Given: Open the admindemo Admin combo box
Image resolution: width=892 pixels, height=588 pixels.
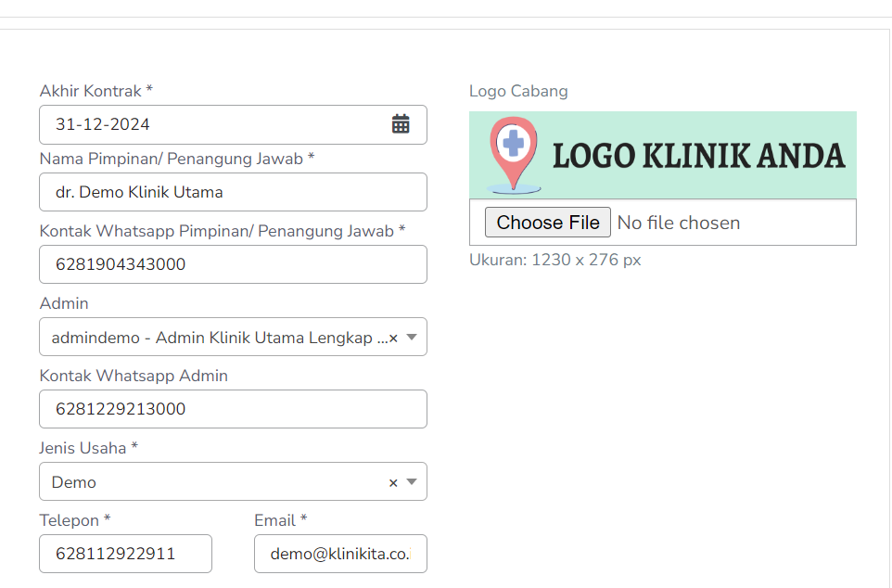Looking at the screenshot, I should (x=233, y=337).
